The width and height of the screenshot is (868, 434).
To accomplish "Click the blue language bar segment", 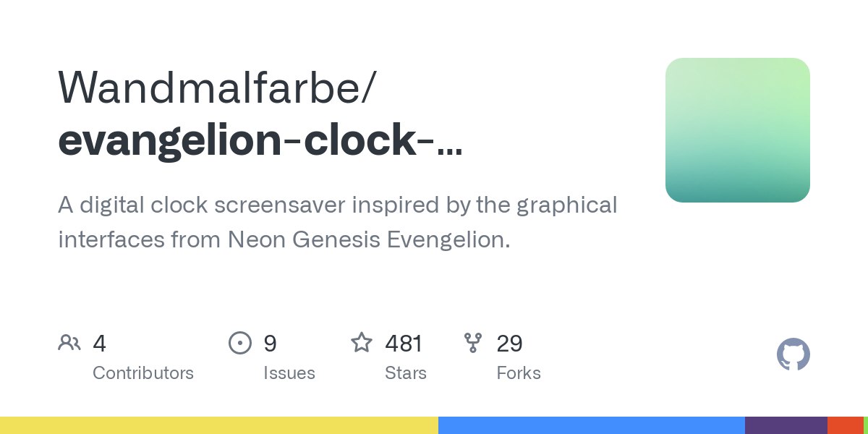I will (592, 425).
